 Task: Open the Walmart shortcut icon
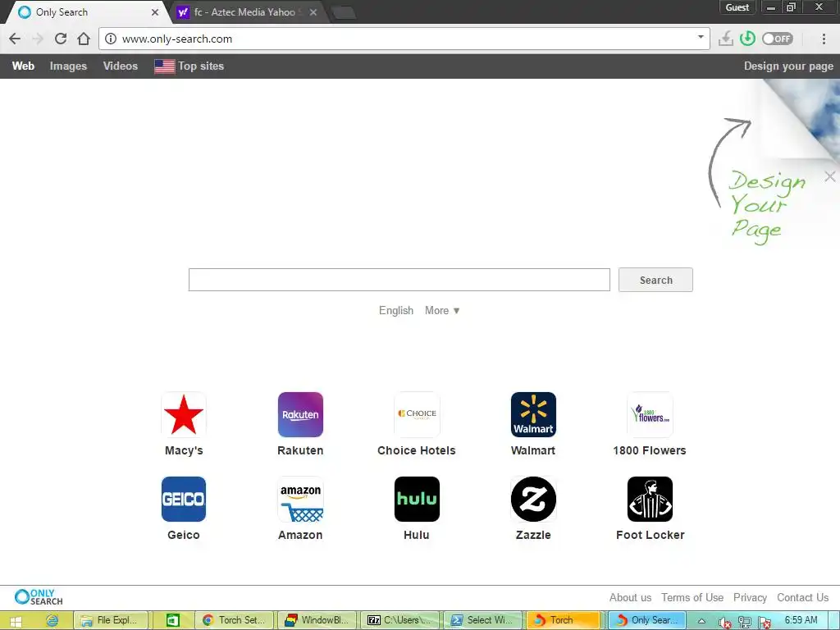(x=533, y=414)
